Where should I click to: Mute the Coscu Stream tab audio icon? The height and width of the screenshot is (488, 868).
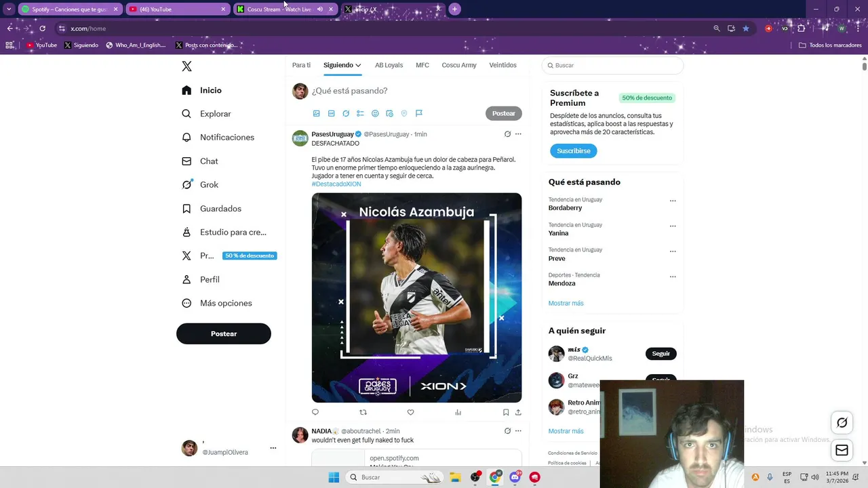[319, 9]
